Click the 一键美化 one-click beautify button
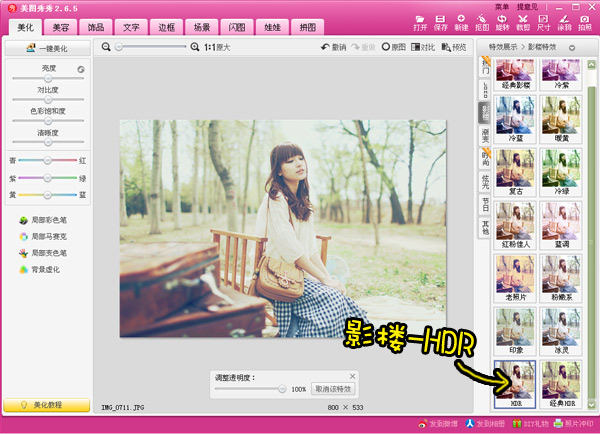Screen dimensions: 600x434 tap(48, 48)
